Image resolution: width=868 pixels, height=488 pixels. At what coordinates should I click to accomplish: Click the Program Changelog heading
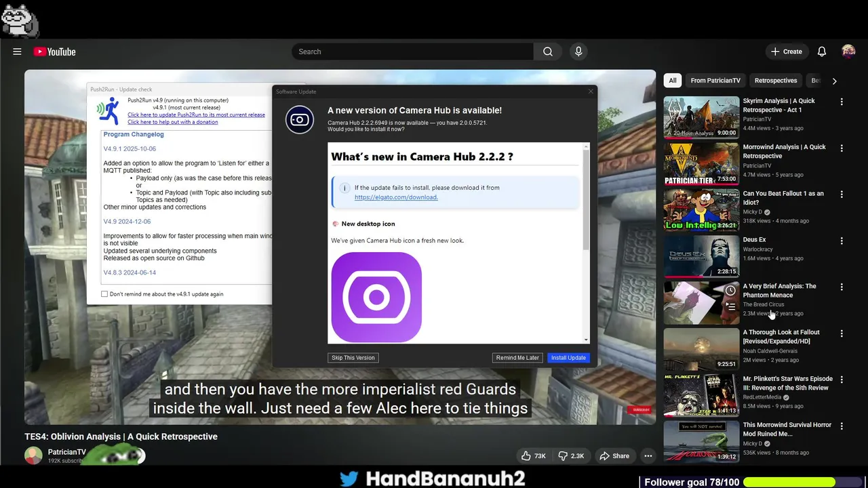coord(134,134)
